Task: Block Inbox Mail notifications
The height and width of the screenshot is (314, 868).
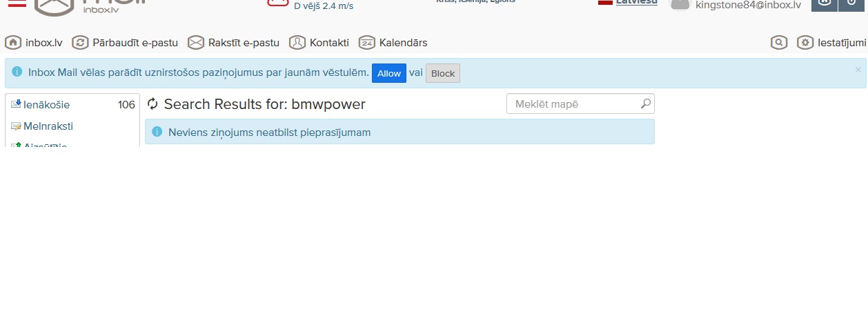Action: coord(442,73)
